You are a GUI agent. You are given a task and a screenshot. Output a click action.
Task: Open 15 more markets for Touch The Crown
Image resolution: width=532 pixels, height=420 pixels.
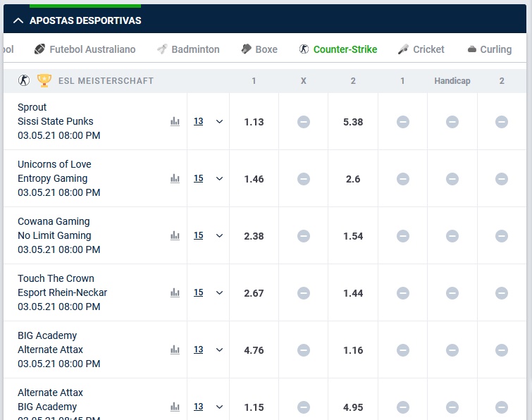click(x=199, y=292)
